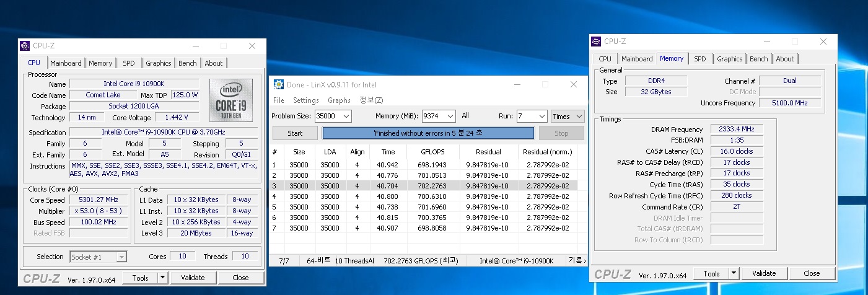Open Tools dropdown arrow in left CPU-Z window
Image resolution: width=868 pixels, height=295 pixels.
click(x=163, y=278)
